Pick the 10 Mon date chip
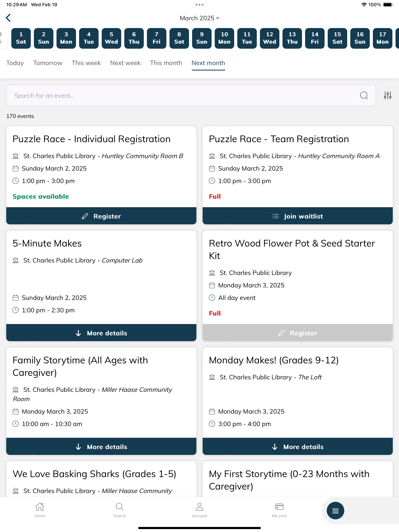The width and height of the screenshot is (399, 532). [x=224, y=38]
